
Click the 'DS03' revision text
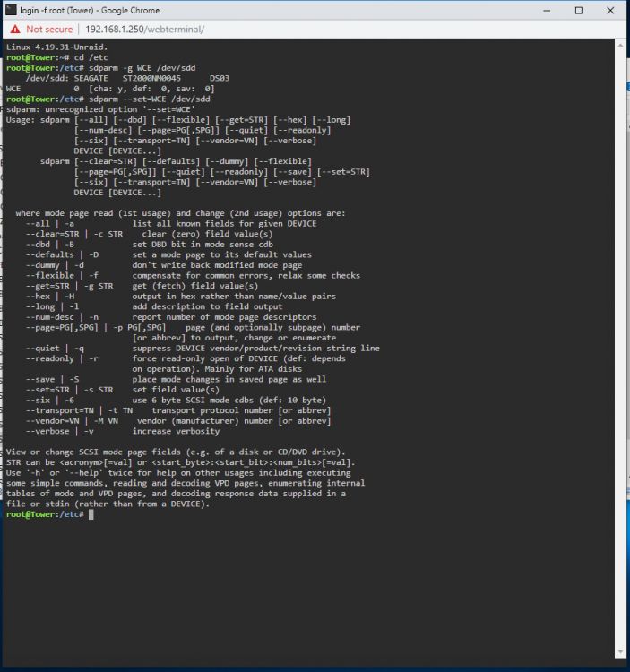(220, 79)
